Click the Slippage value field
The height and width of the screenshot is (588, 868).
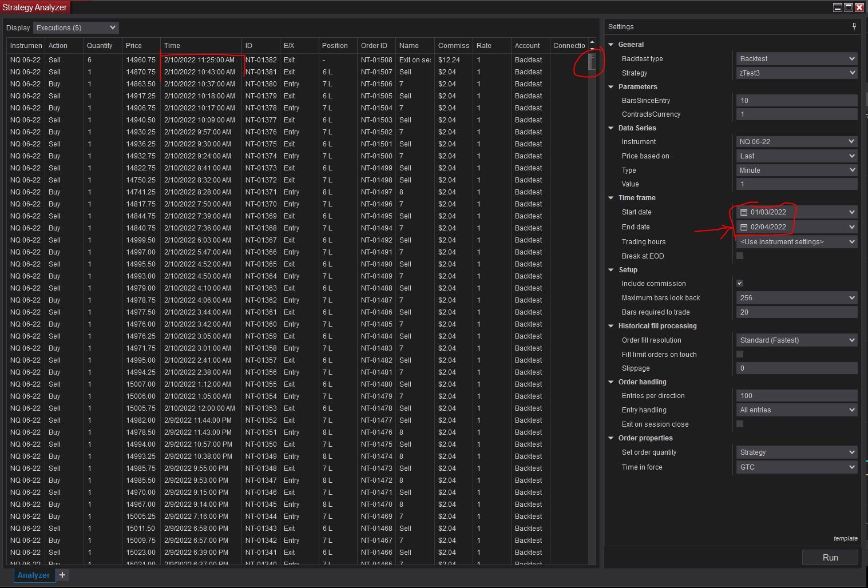point(796,368)
